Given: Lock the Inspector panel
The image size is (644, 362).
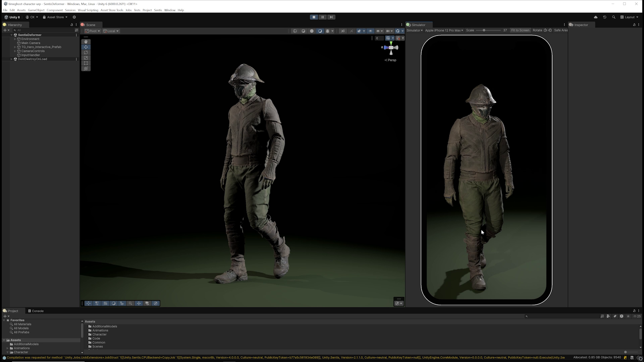Looking at the screenshot, I should click(634, 25).
